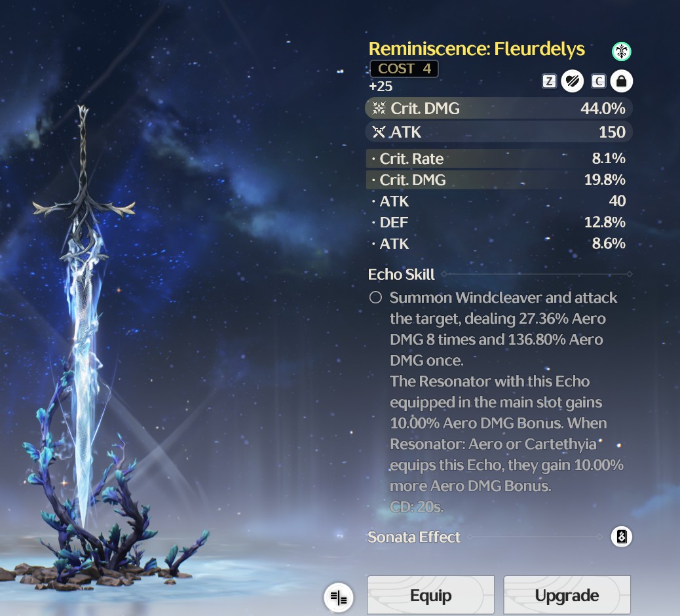Screen dimensions: 680x616
Task: Select the DEF 12.8% substat row
Action: coord(499,222)
